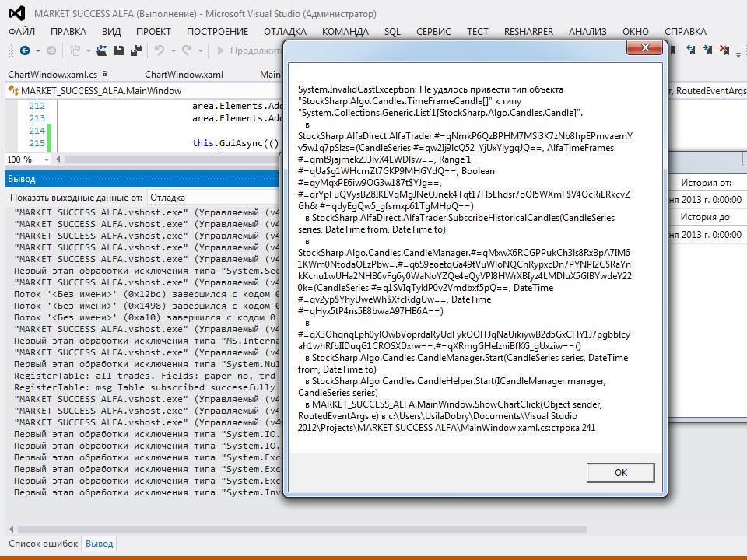Click the Visual Studio logo icon
Viewport: 747px width, 560px height.
click(x=17, y=13)
